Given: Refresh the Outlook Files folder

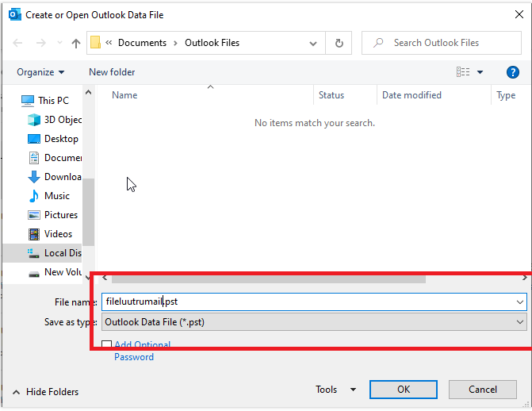Looking at the screenshot, I should (x=339, y=43).
